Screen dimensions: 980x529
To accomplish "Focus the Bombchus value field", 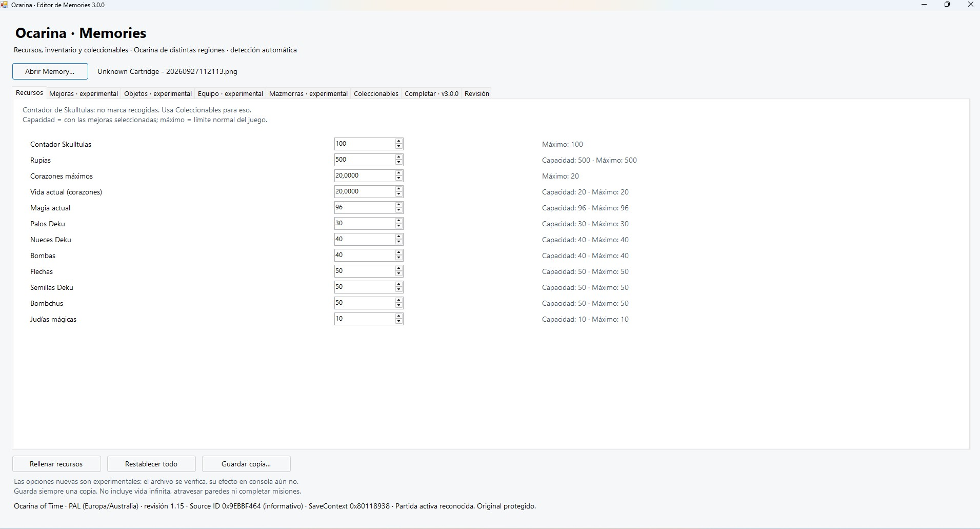I will tap(364, 303).
